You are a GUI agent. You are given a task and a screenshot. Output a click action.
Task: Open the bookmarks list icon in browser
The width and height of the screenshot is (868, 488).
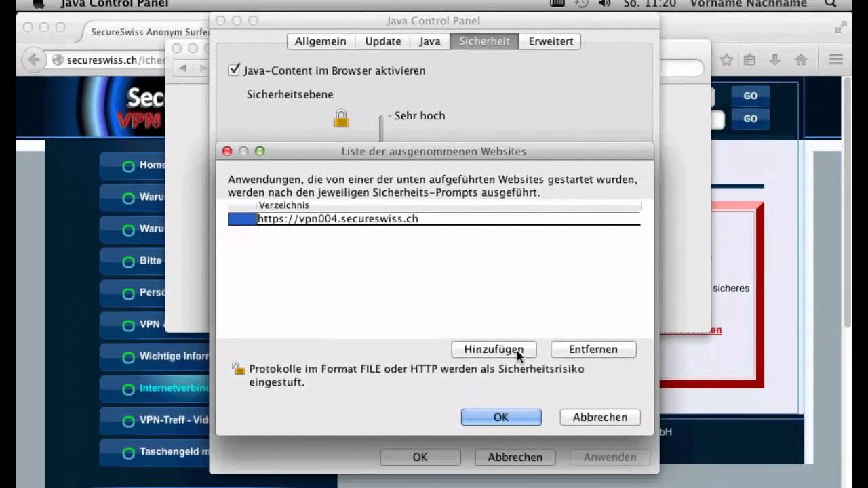pyautogui.click(x=749, y=60)
